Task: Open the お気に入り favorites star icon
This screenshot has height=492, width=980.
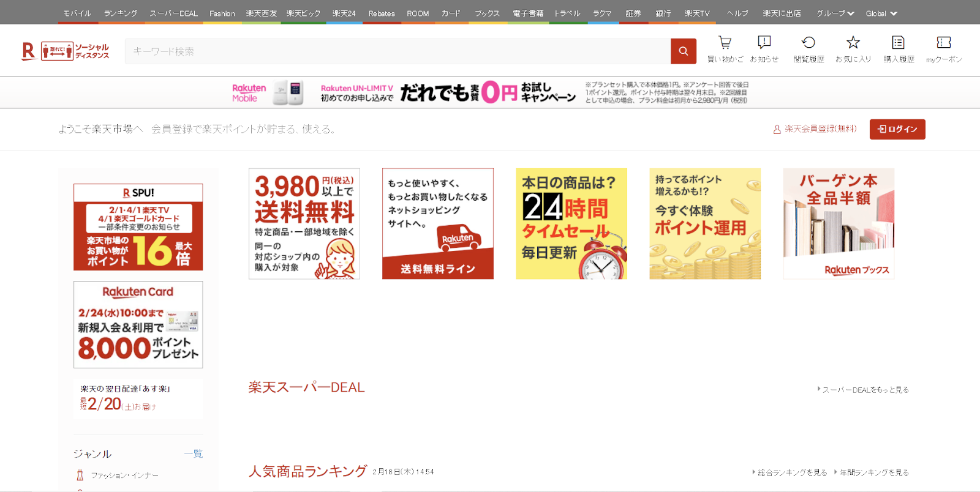Action: pyautogui.click(x=853, y=42)
